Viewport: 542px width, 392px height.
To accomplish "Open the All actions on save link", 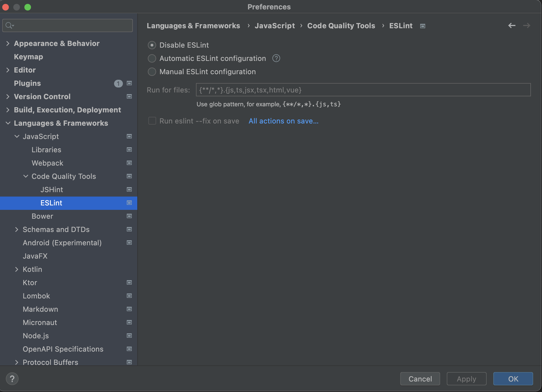I will (283, 121).
